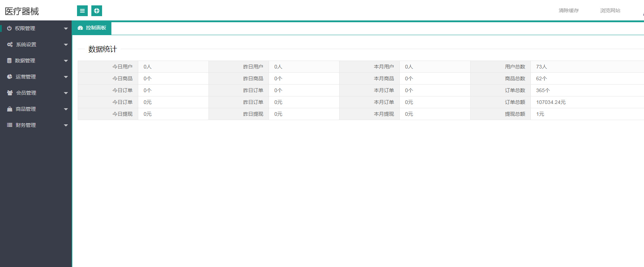Click the database icon beside 数据管理
Screen dimensions: 644x267
9,61
